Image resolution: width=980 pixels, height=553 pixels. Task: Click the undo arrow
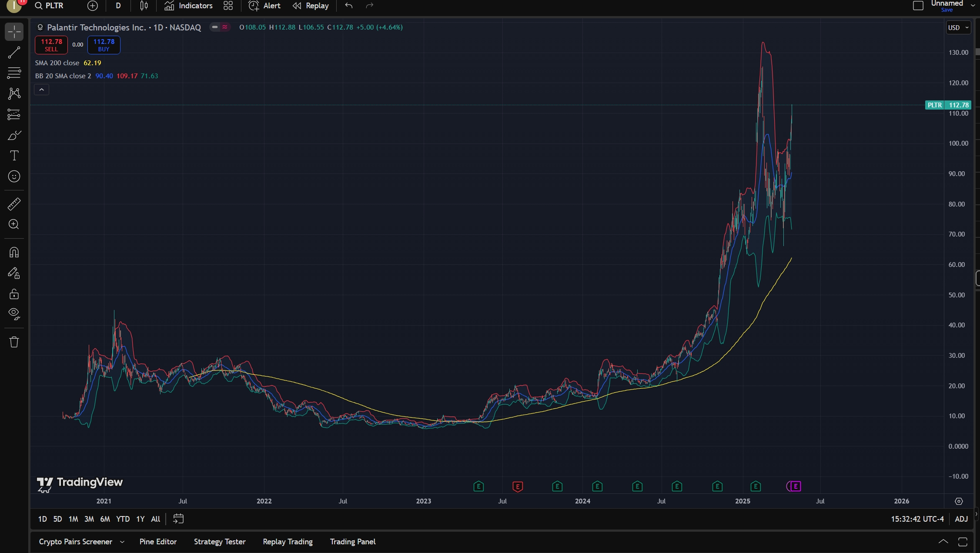point(349,6)
